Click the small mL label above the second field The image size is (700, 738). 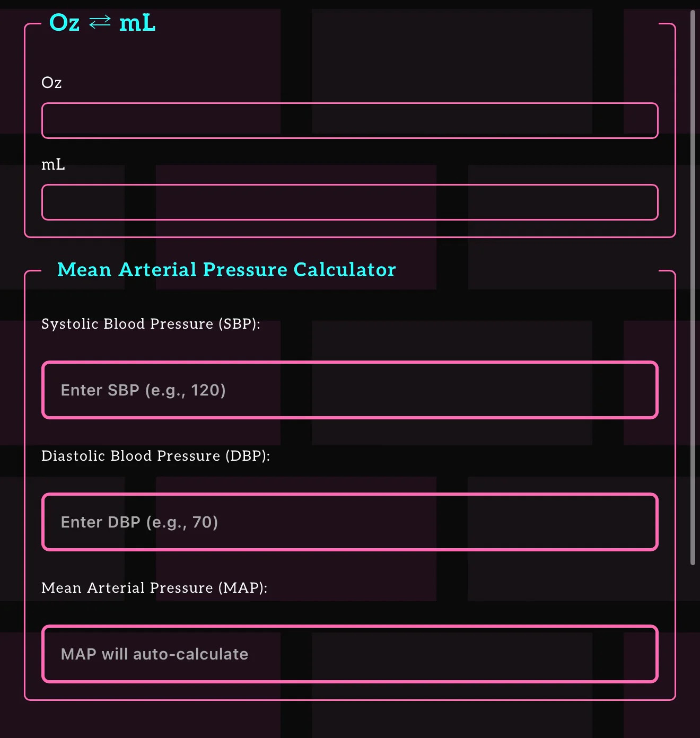click(53, 165)
